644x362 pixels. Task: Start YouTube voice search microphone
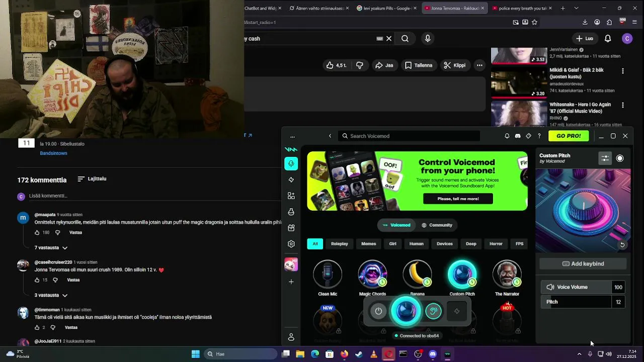[x=428, y=38]
